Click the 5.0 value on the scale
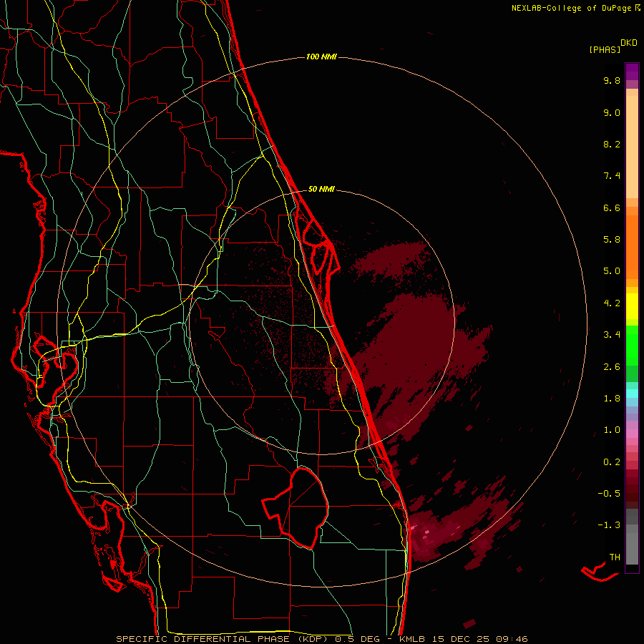644x644 pixels. pos(612,271)
